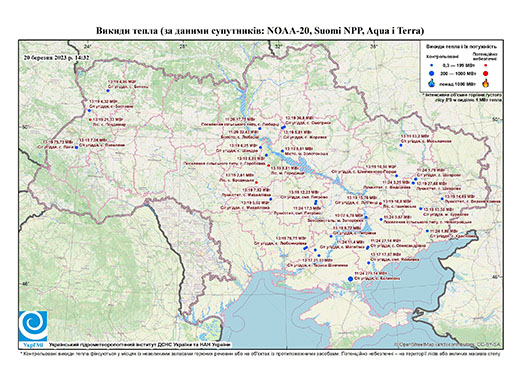Select the large blue circle legend symbol
Screen dimensions: 520x368
[x=432, y=73]
